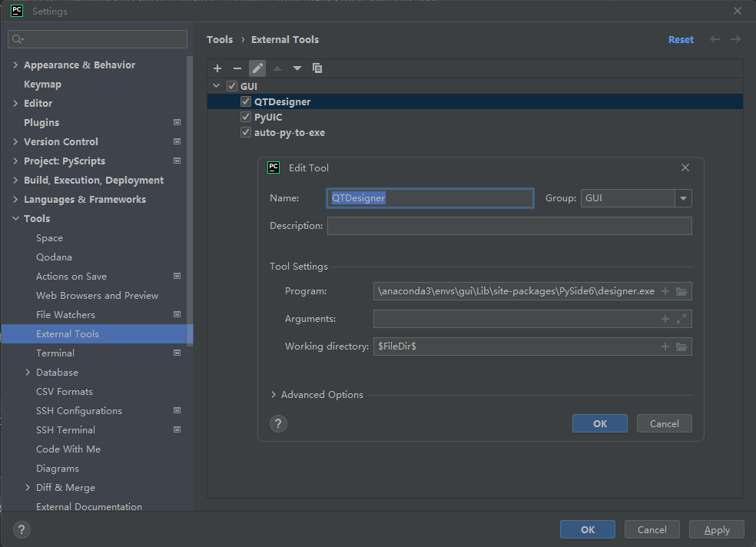Click the Name field containing QTDesigner
The image size is (756, 547).
tap(430, 198)
